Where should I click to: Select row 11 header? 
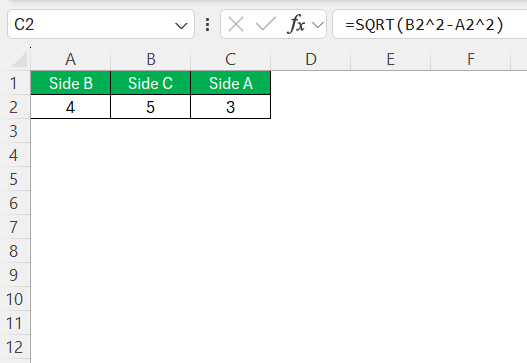coord(15,323)
